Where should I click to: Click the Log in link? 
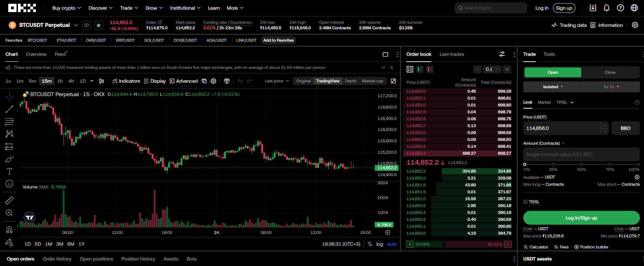click(542, 8)
